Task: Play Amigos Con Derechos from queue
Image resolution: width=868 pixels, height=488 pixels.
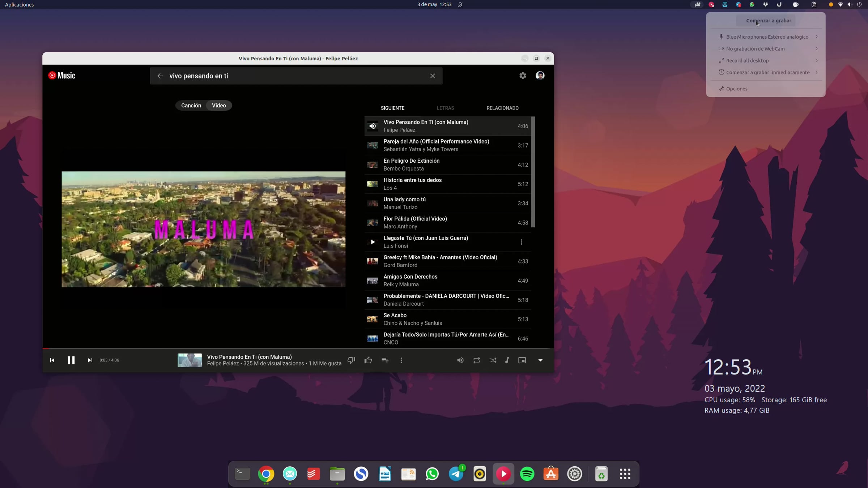Action: [x=447, y=281]
